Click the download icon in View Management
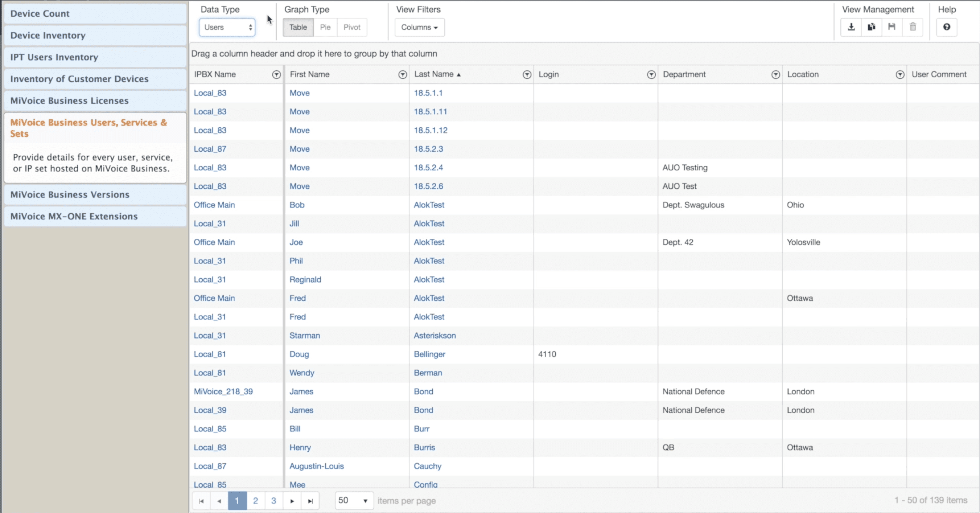The height and width of the screenshot is (513, 980). coord(851,27)
